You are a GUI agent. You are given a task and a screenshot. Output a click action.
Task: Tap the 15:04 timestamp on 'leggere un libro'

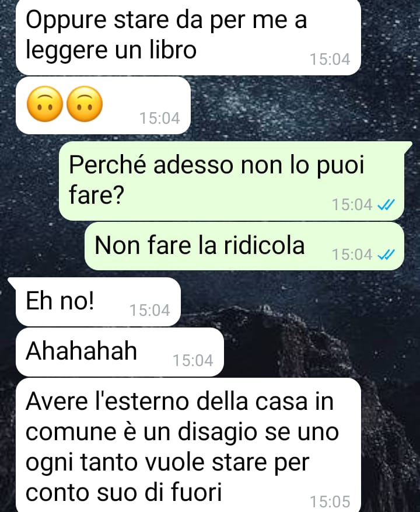[330, 60]
